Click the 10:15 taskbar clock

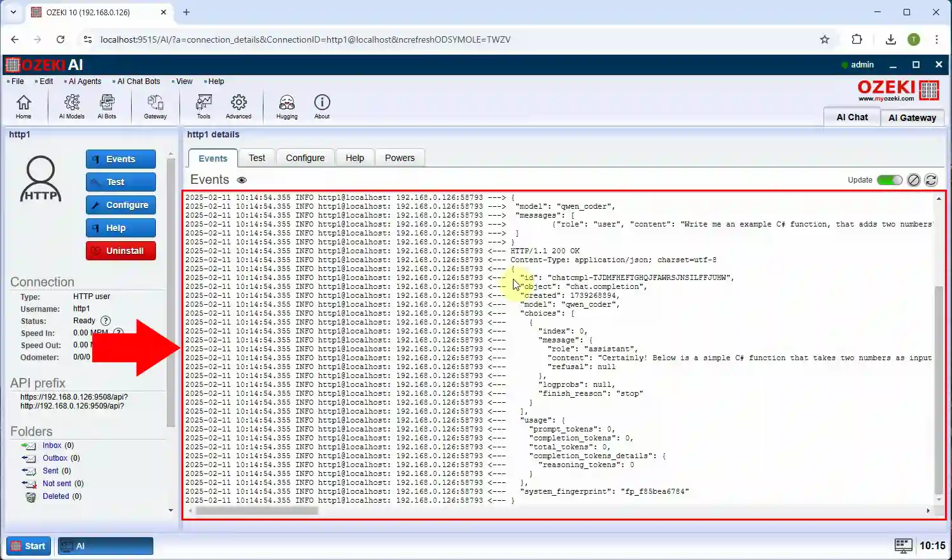(x=932, y=545)
